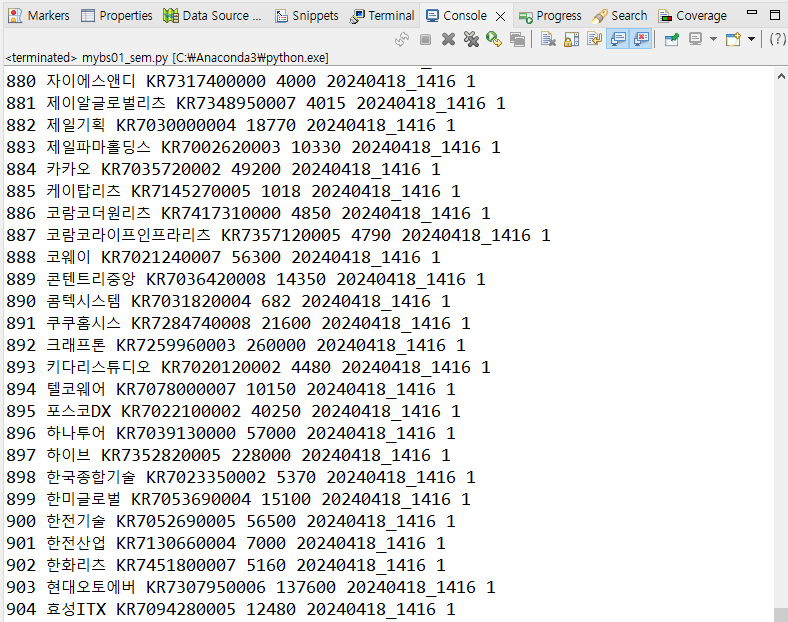
Task: Click the row 900 한전기술 output line
Action: (231, 522)
